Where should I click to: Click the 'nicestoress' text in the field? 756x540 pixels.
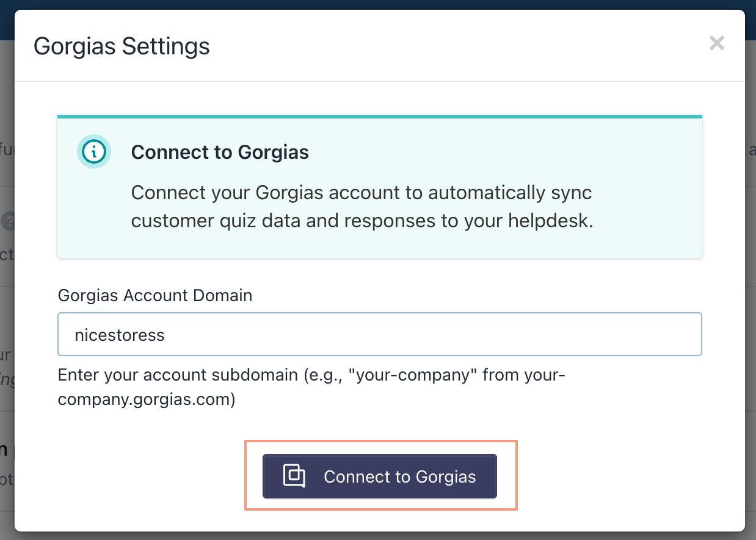click(x=120, y=335)
